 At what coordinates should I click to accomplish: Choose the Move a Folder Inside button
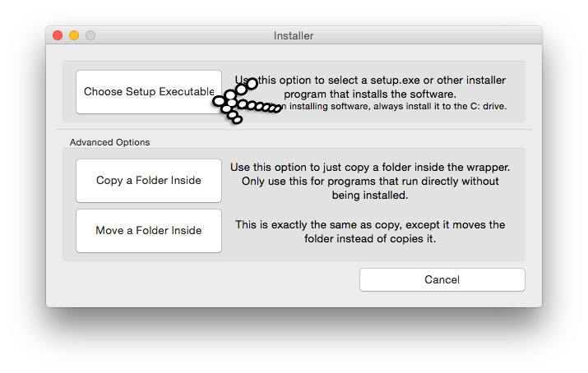(x=149, y=230)
